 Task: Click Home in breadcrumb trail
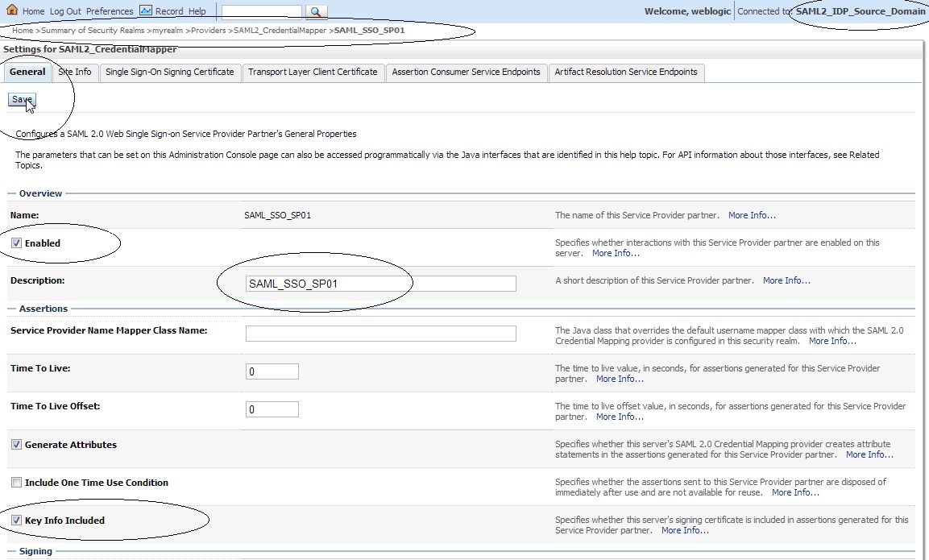click(x=23, y=31)
